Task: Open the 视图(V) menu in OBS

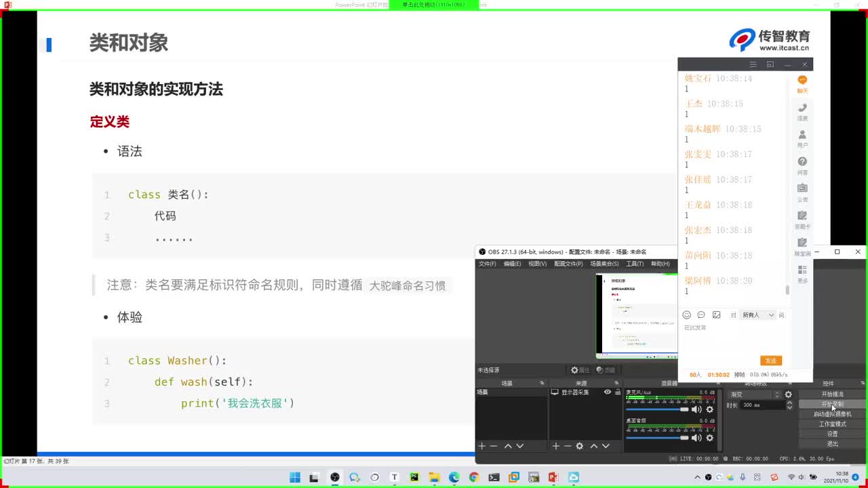Action: tap(537, 264)
